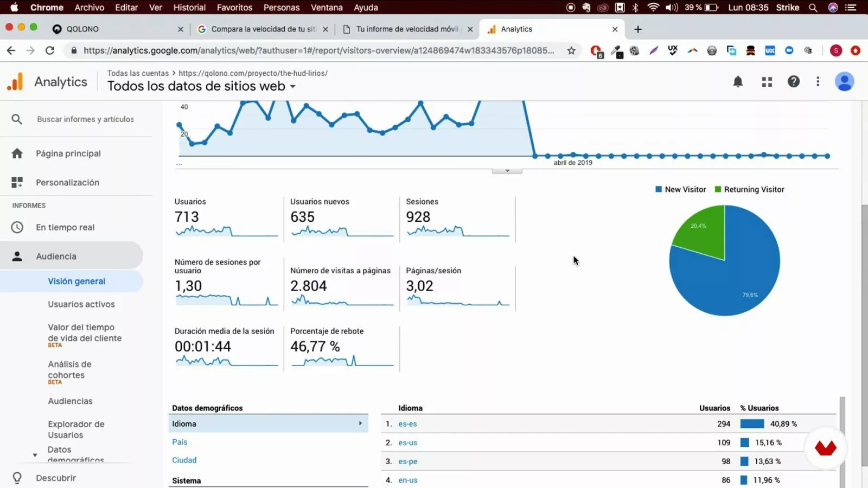Reload the page with the refresh icon
868x488 pixels.
pos(50,50)
